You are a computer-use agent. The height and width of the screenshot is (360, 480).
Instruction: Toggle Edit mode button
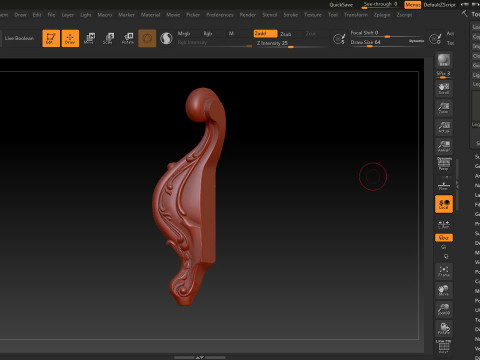[51, 38]
